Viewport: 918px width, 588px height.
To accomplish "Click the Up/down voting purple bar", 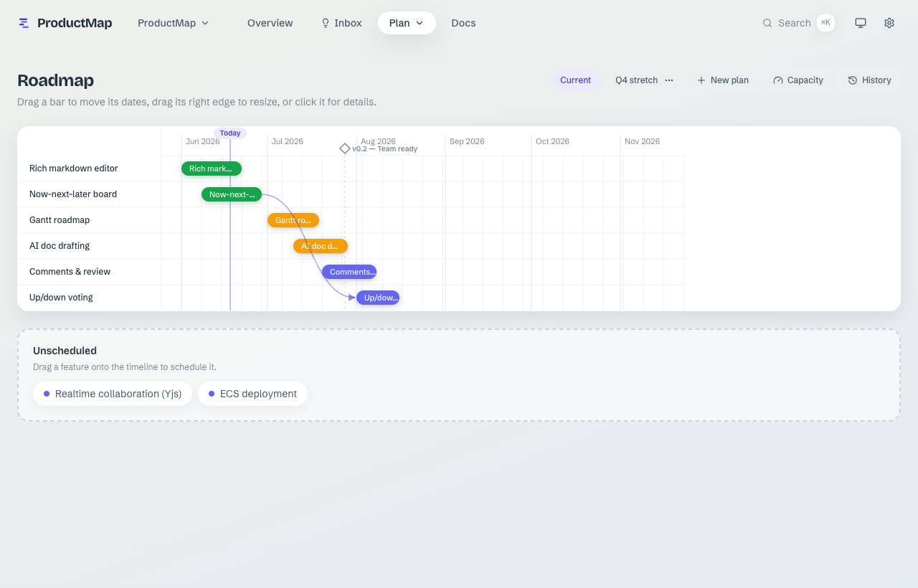I will tap(378, 298).
